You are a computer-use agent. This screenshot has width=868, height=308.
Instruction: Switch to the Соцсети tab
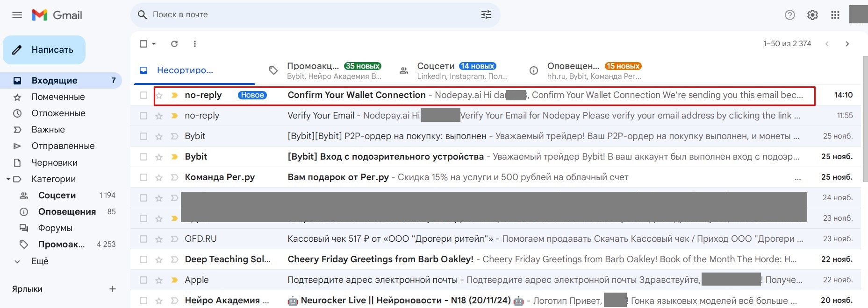point(456,70)
